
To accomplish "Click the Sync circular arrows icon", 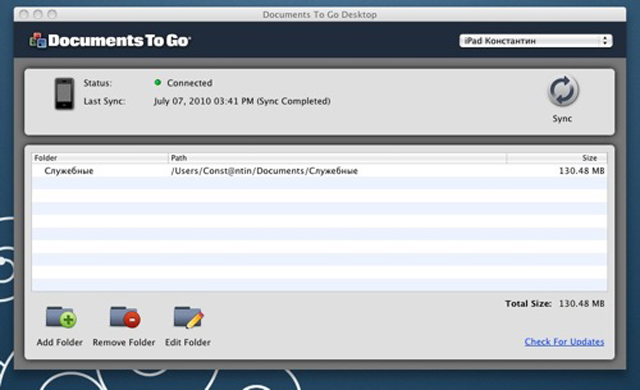I will [x=563, y=91].
